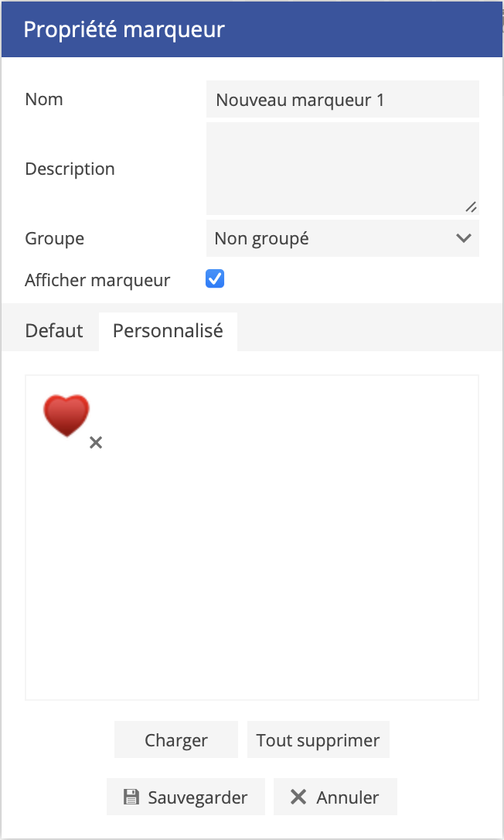The height and width of the screenshot is (840, 504).
Task: Click the floppy disk save icon
Action: tap(131, 797)
